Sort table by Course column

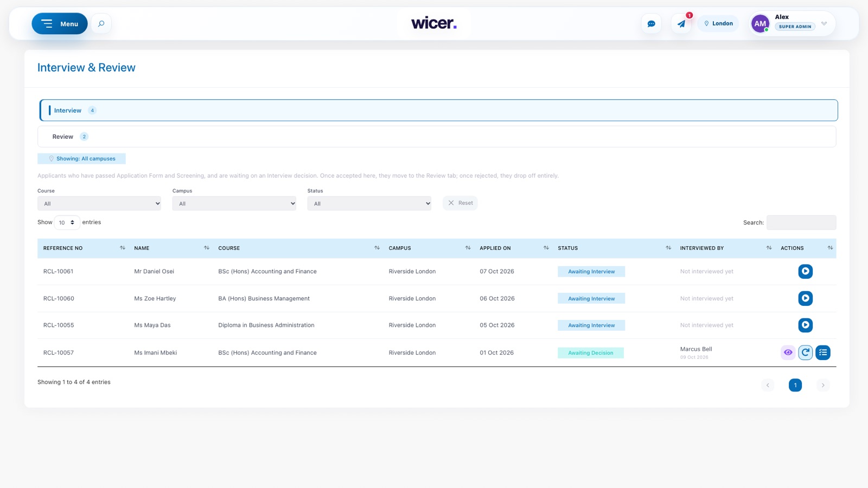298,248
